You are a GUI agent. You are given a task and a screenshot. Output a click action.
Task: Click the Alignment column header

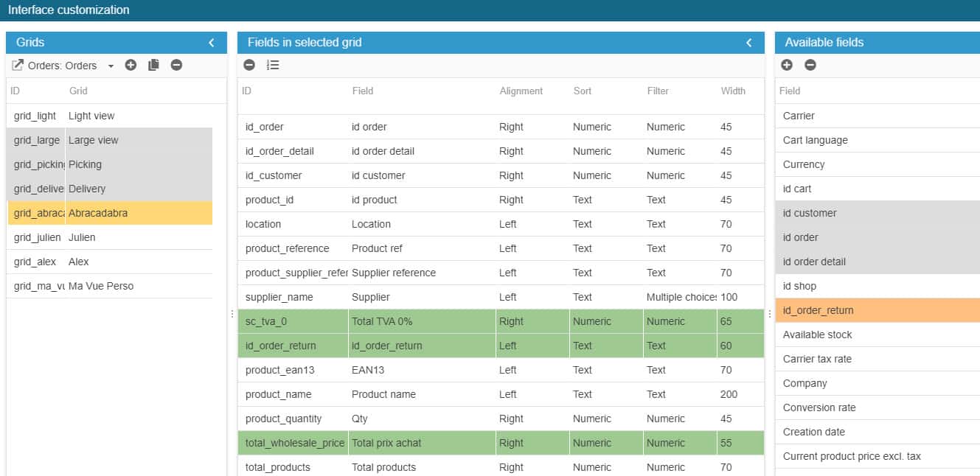(x=521, y=91)
